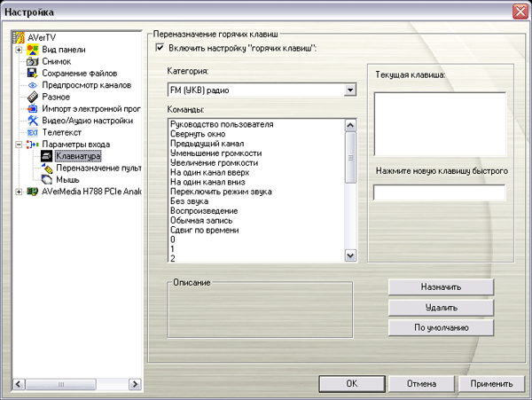The height and width of the screenshot is (400, 532).
Task: Click the tree panel scroll left arrow
Action: click(x=19, y=384)
